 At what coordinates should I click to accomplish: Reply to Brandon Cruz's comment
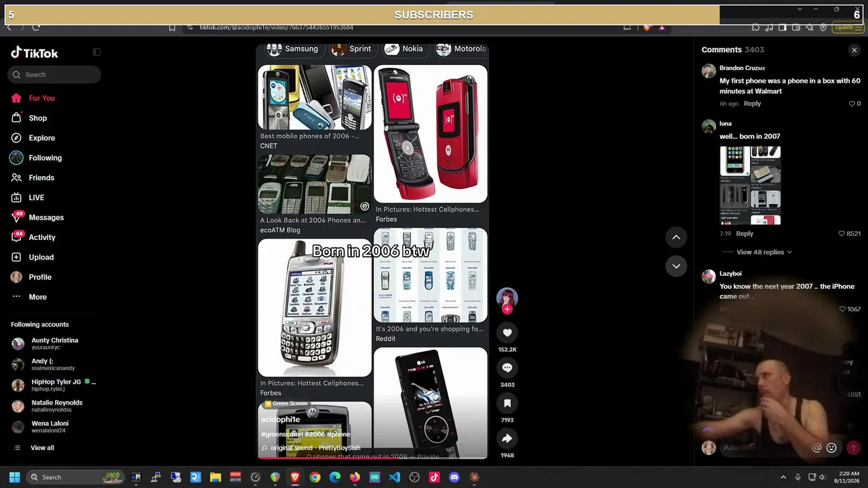(752, 104)
